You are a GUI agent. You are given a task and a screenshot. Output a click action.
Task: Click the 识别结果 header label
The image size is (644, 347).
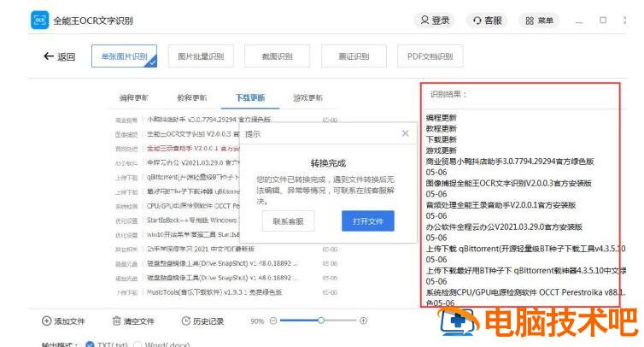click(x=448, y=94)
